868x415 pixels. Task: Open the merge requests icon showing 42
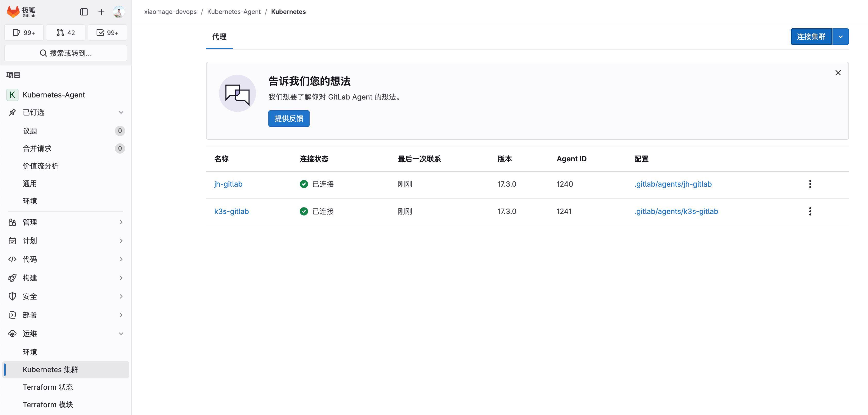coord(65,32)
